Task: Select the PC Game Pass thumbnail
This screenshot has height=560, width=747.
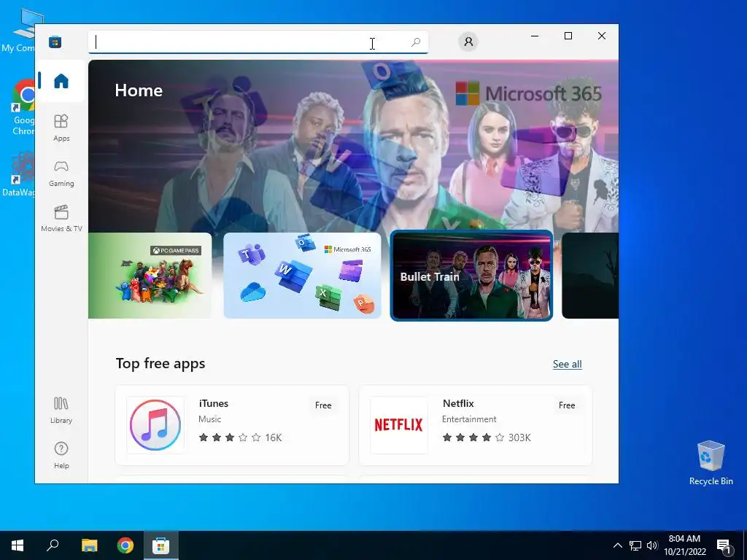Action: tap(150, 275)
